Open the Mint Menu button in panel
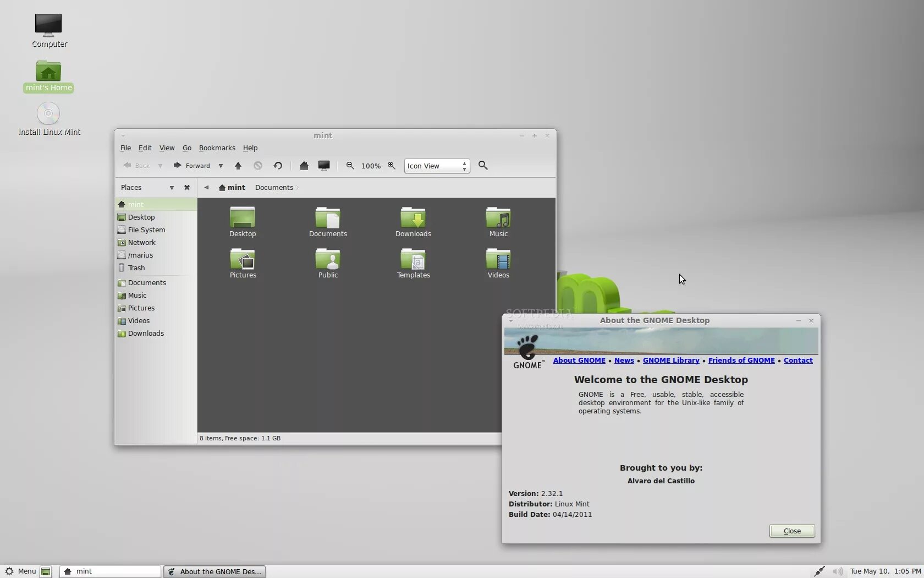The height and width of the screenshot is (578, 924). click(x=20, y=571)
